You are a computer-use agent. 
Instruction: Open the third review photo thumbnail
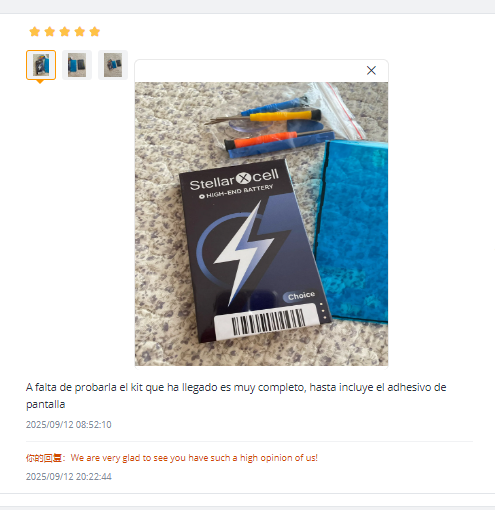pos(113,65)
